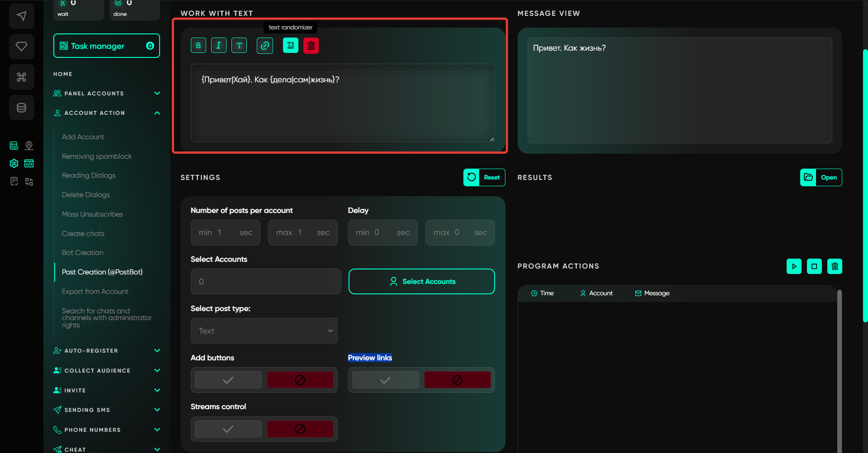Go to Export from Account
The width and height of the screenshot is (868, 453).
tap(95, 292)
